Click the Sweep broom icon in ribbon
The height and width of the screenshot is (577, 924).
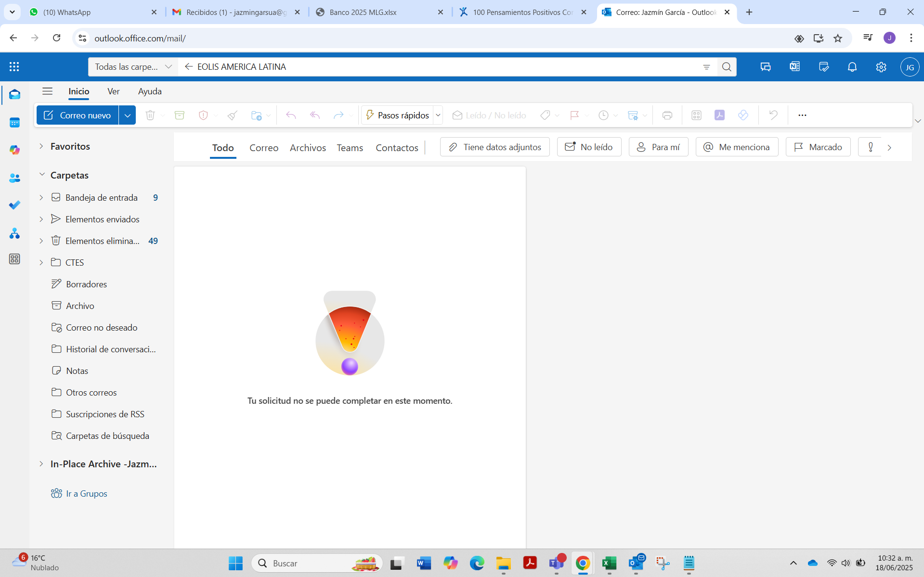[233, 115]
